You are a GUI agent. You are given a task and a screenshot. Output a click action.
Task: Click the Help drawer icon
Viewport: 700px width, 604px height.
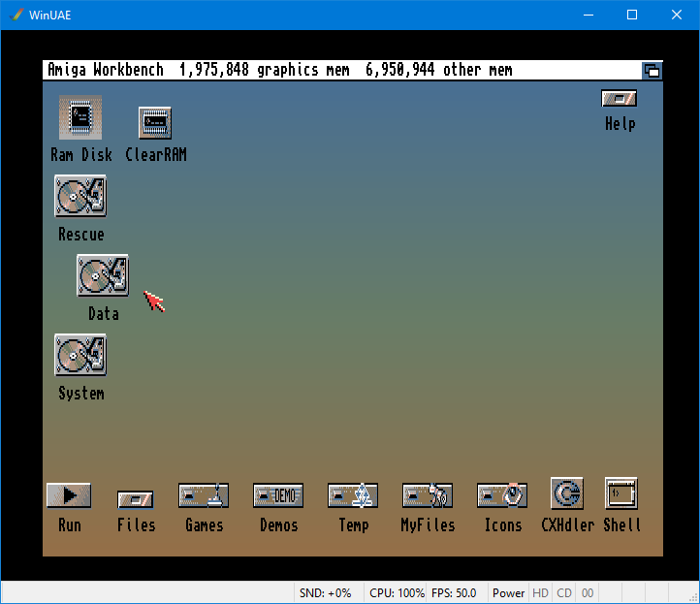619,98
